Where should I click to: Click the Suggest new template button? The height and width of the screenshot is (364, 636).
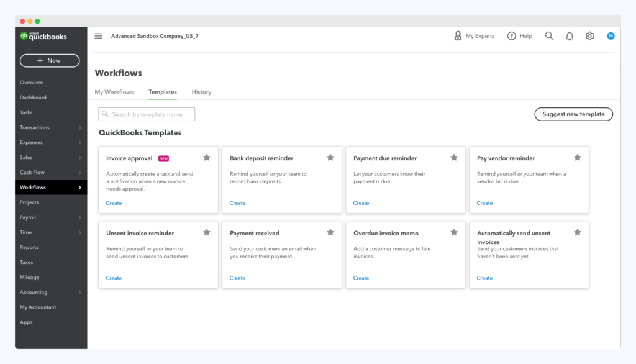click(573, 114)
